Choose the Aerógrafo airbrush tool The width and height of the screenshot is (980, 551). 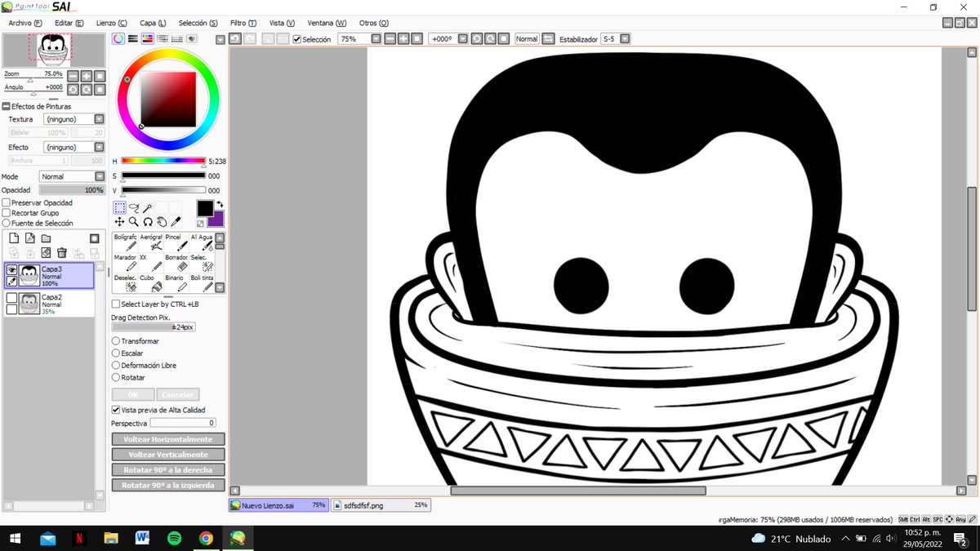[x=150, y=242]
